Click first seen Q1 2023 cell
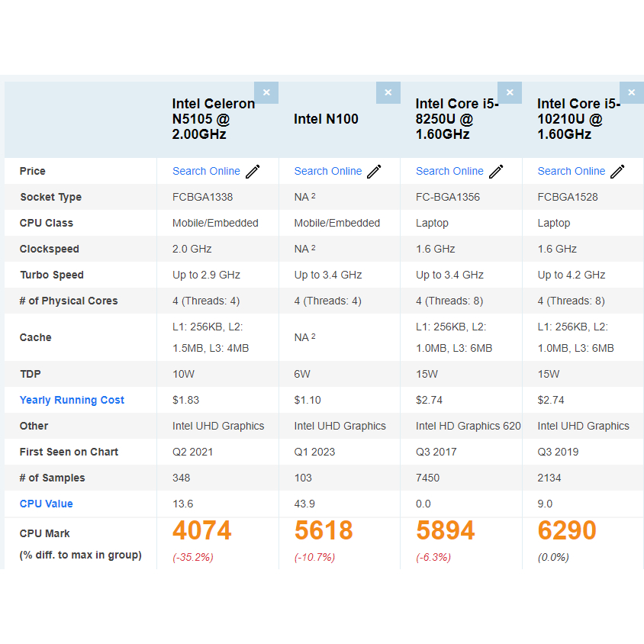Image resolution: width=644 pixels, height=644 pixels. pos(314,452)
